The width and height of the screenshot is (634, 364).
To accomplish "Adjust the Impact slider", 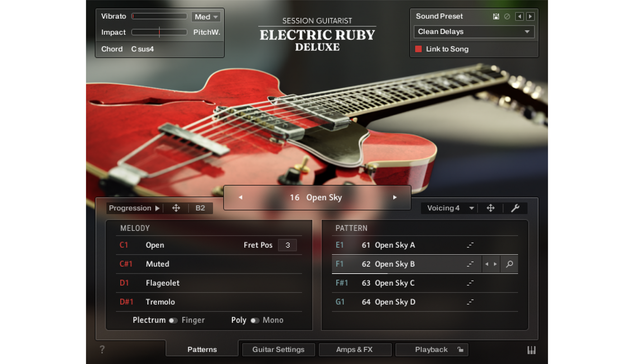I will [x=159, y=32].
